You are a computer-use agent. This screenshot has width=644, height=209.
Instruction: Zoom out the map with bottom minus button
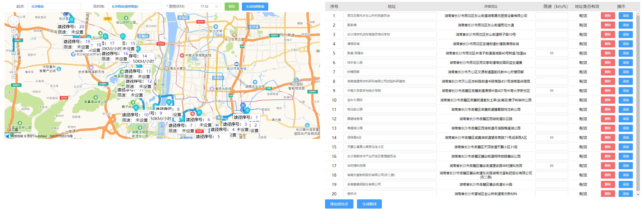[14, 77]
